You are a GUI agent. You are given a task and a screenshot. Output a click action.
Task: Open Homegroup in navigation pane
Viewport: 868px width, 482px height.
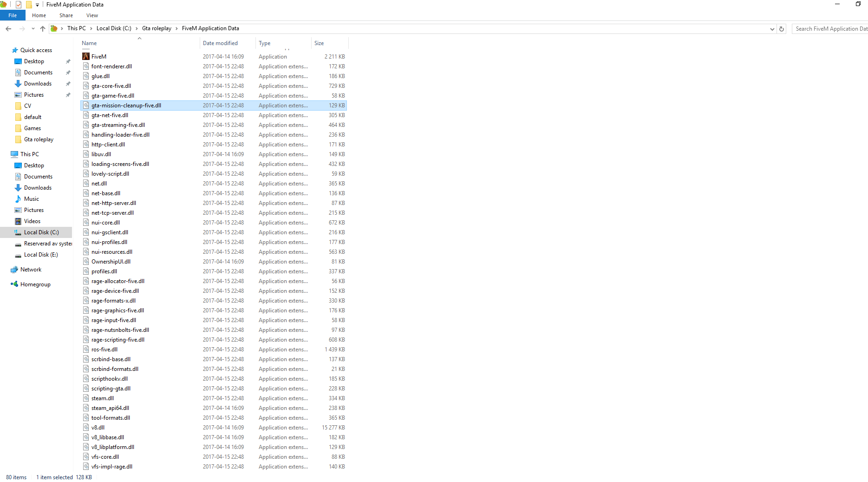pyautogui.click(x=35, y=284)
